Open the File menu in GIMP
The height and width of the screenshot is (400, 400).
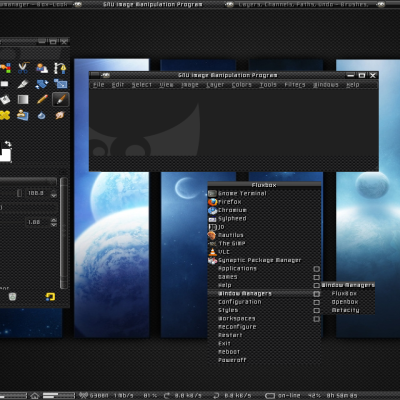point(99,85)
